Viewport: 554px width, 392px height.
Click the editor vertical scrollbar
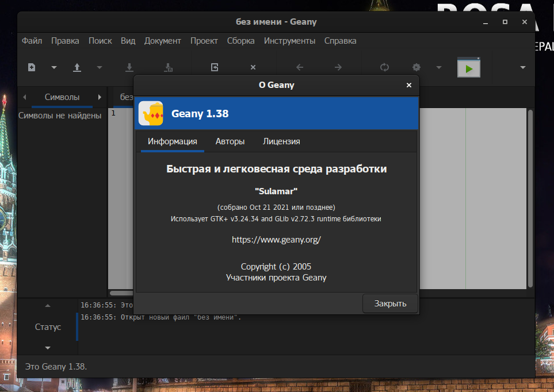[x=530, y=195]
